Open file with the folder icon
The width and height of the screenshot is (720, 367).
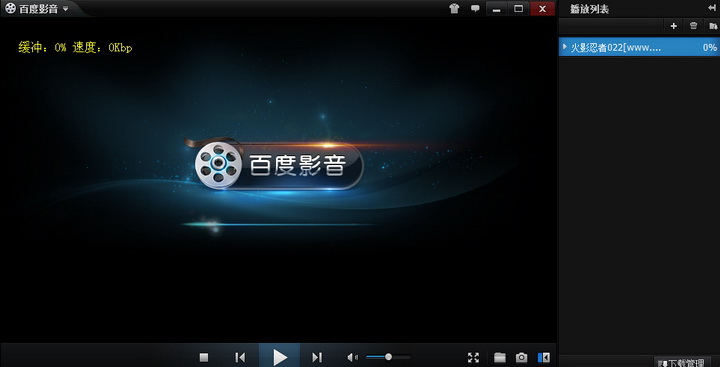pyautogui.click(x=500, y=357)
